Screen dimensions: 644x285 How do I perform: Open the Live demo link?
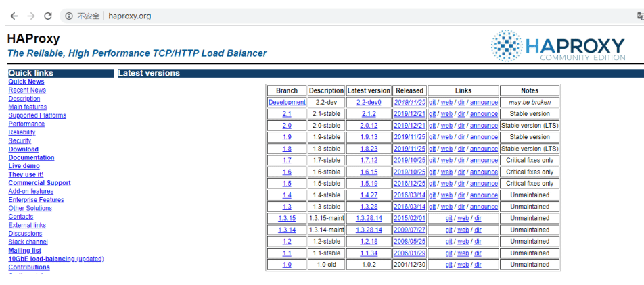tap(24, 166)
